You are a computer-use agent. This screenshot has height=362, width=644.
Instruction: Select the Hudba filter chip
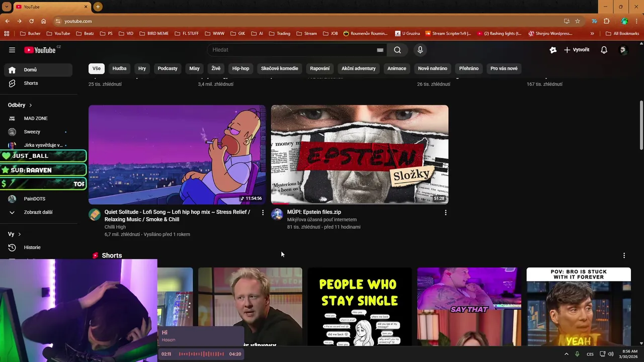coord(119,68)
